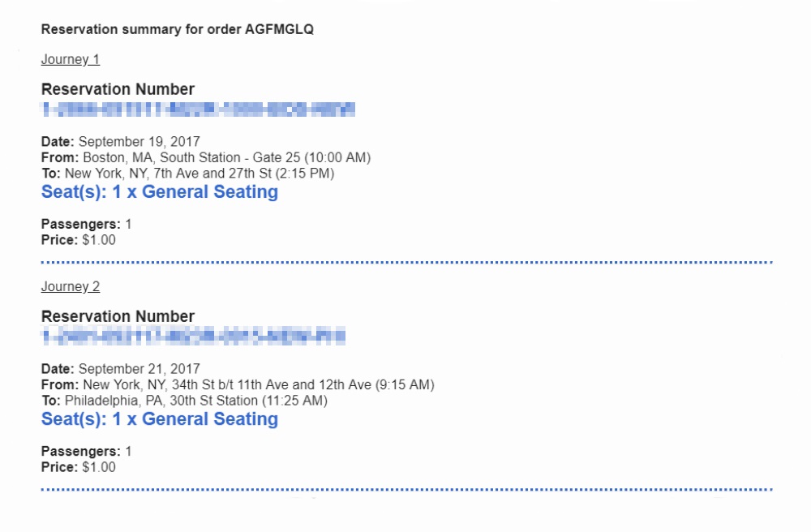This screenshot has height=532, width=811.
Task: Click the Journey 2 Reservation Number heading
Action: [x=118, y=316]
